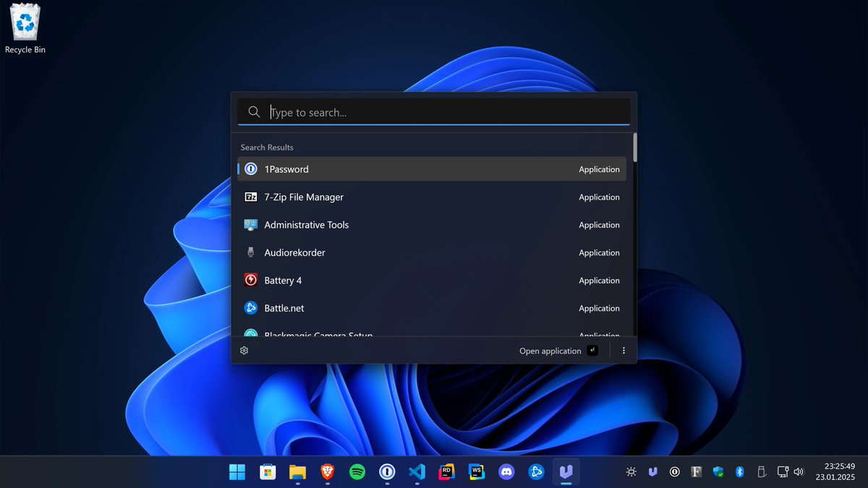Click the magnifier icon in the search bar
Image resolution: width=868 pixels, height=488 pixels.
(x=254, y=112)
